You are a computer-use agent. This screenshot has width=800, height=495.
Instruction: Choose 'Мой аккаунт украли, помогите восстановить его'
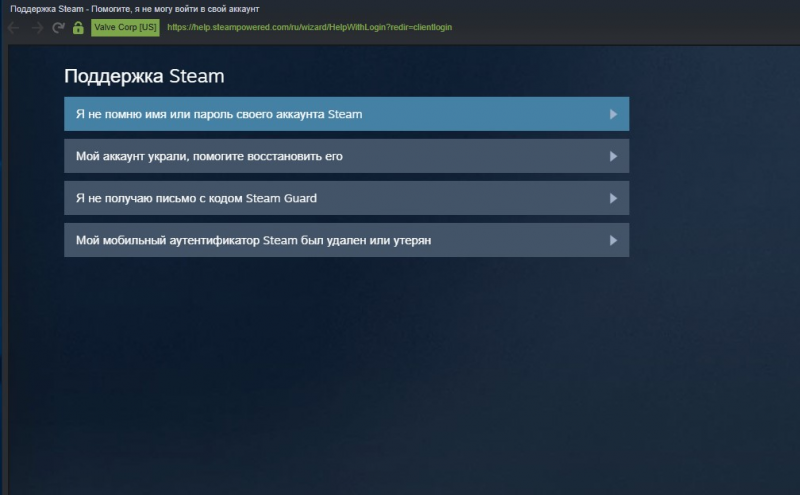346,156
